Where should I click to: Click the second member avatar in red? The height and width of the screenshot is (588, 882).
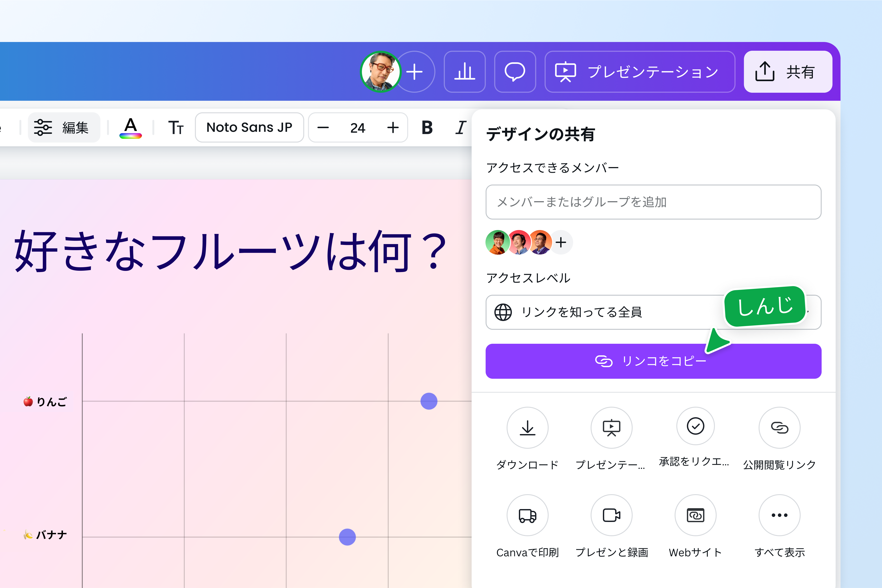click(x=519, y=242)
